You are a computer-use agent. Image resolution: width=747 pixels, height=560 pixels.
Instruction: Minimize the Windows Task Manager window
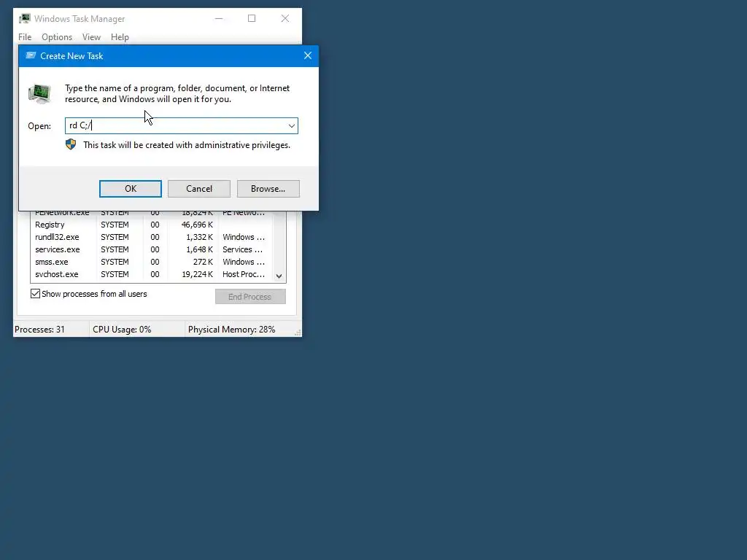219,18
